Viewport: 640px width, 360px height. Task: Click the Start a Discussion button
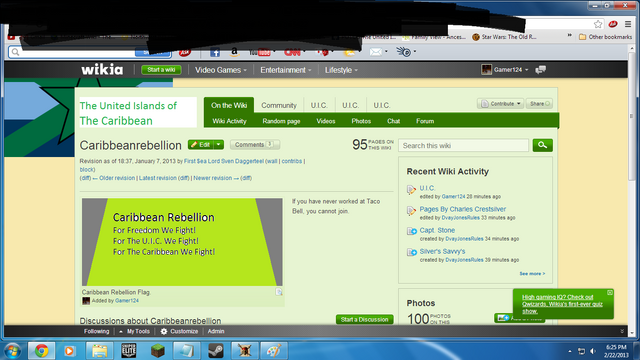click(x=364, y=320)
